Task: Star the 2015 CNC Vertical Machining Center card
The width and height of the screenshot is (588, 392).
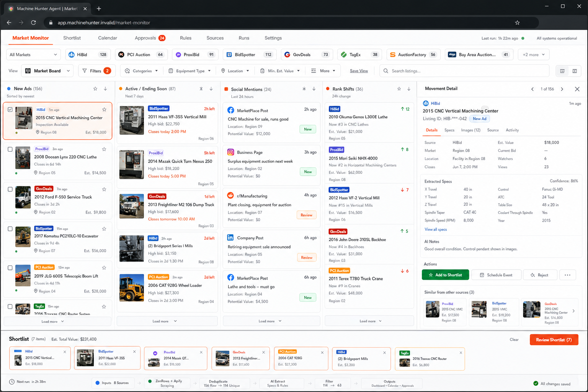Action: coord(104,109)
